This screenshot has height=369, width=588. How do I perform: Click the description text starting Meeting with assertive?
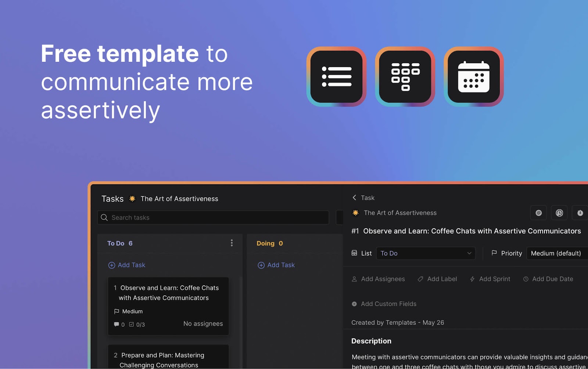pyautogui.click(x=470, y=362)
